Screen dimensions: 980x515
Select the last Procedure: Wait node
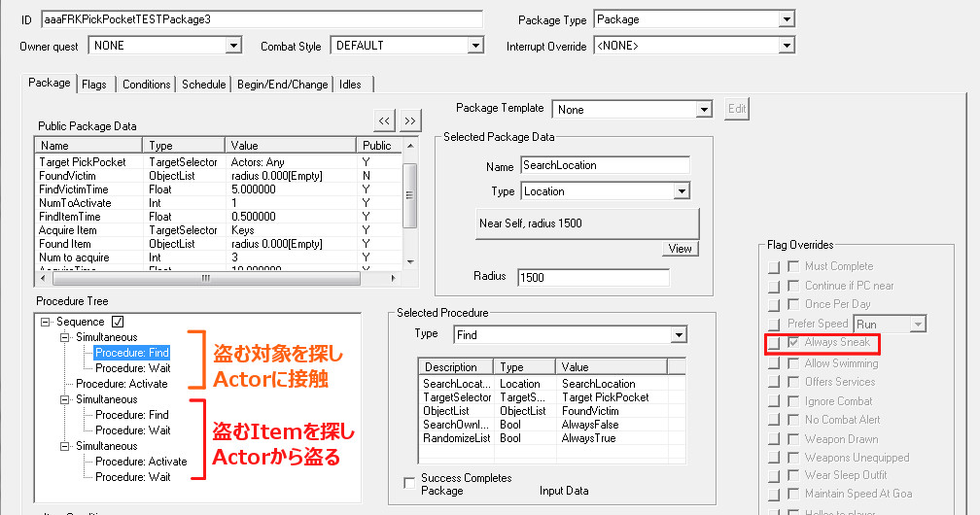click(x=132, y=477)
